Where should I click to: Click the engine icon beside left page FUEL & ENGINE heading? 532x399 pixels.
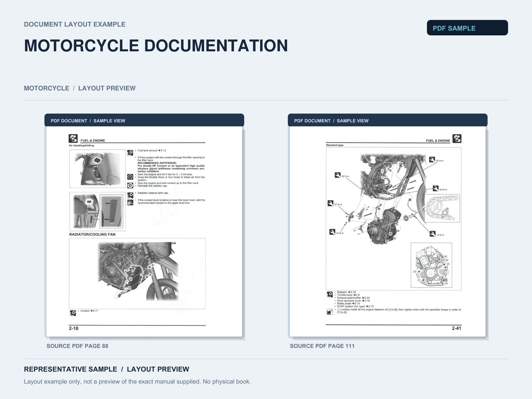73,138
